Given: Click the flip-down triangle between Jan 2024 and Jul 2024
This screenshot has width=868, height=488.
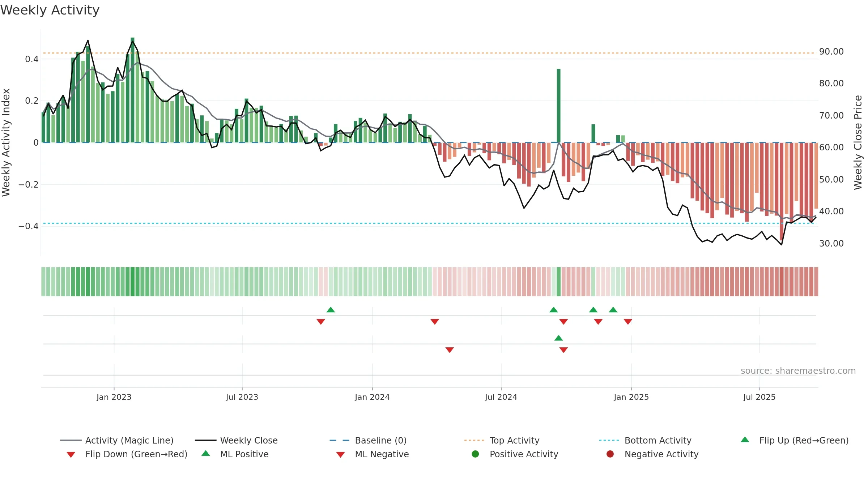Looking at the screenshot, I should pyautogui.click(x=435, y=322).
